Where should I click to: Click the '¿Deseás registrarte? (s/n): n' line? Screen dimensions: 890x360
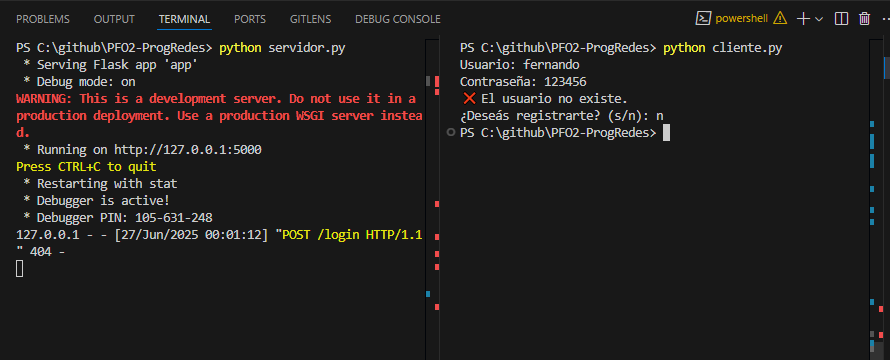point(561,116)
